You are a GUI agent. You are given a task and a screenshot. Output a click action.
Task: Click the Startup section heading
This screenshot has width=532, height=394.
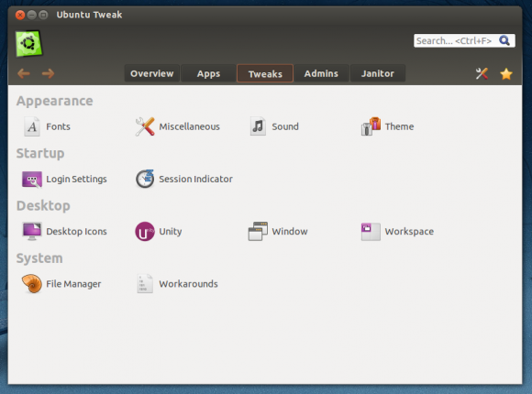point(40,153)
